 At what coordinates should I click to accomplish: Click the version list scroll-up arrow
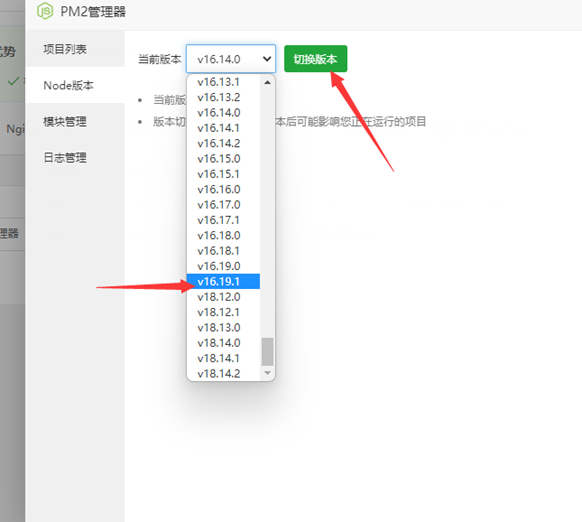click(267, 82)
